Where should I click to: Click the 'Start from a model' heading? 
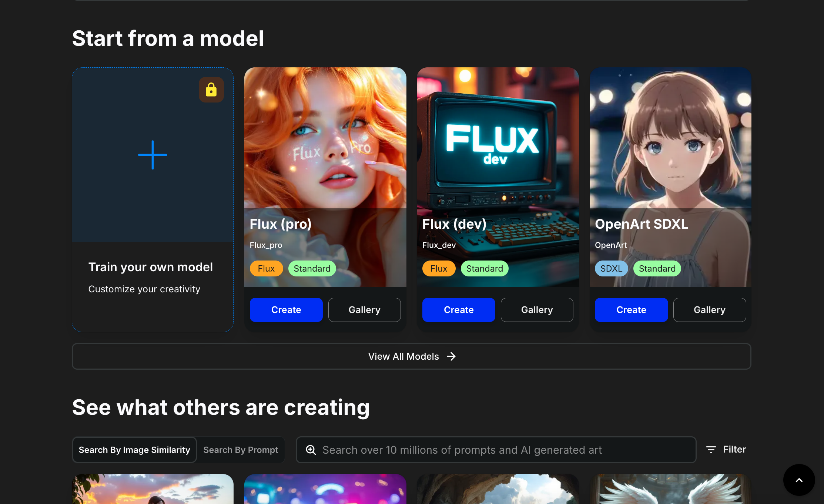click(x=168, y=38)
